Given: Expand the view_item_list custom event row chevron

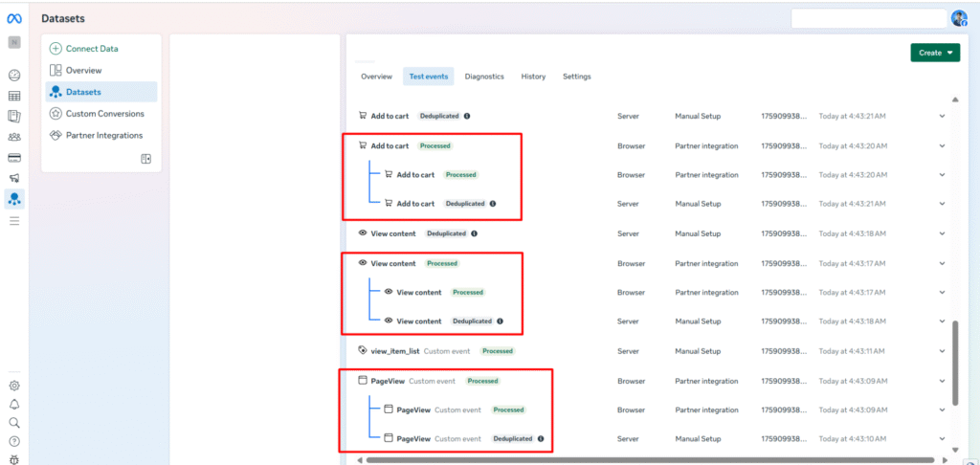Looking at the screenshot, I should click(x=942, y=351).
